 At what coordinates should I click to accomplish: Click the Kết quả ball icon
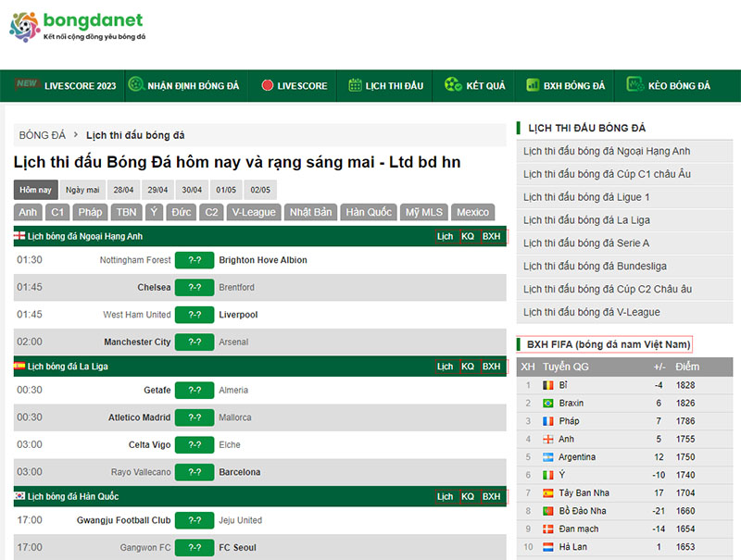[452, 85]
